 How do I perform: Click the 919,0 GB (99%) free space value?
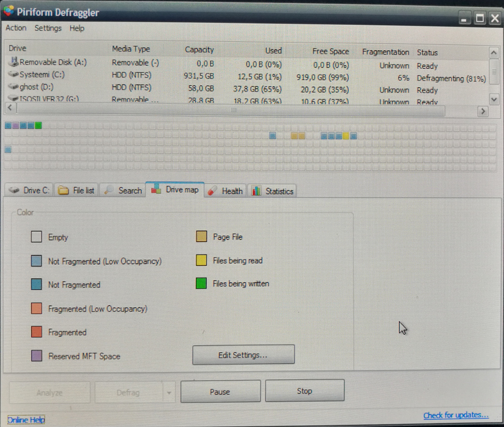pyautogui.click(x=322, y=77)
